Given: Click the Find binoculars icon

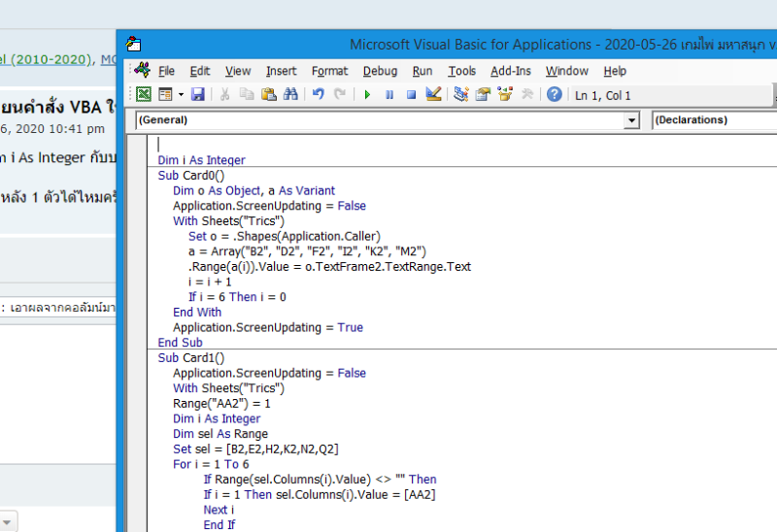Looking at the screenshot, I should click(x=289, y=94).
